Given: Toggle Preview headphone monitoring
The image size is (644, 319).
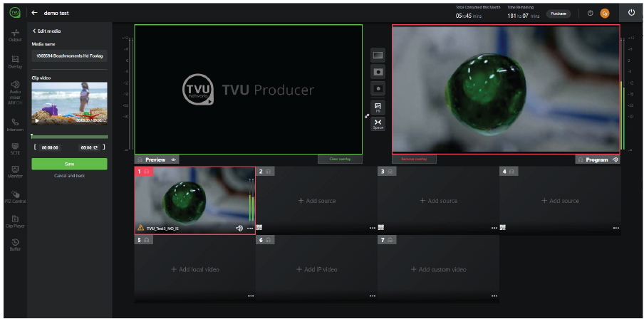Looking at the screenshot, I should tap(140, 159).
